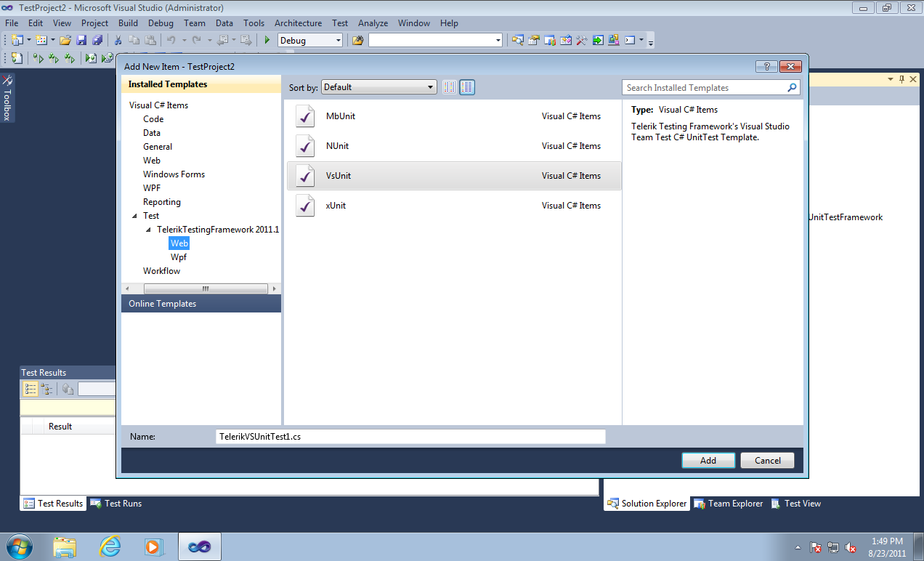Open the Toolbox side panel
Screen dimensions: 924x561
point(7,97)
